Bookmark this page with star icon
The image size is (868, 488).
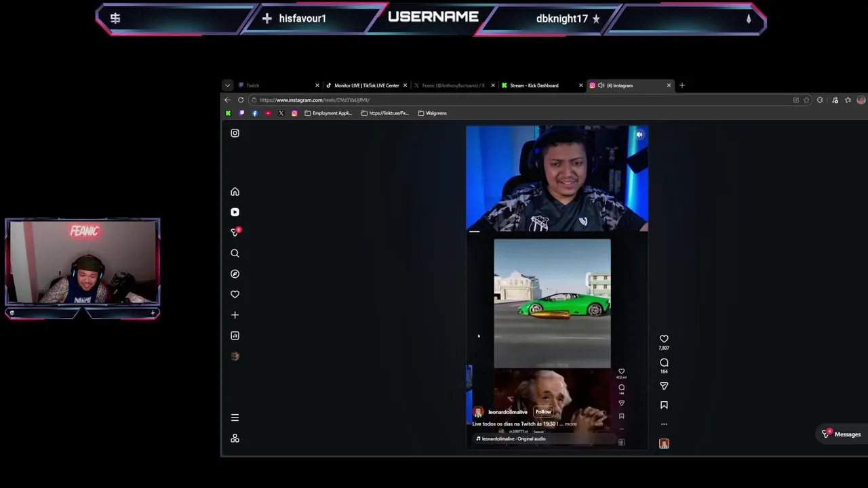(x=806, y=100)
